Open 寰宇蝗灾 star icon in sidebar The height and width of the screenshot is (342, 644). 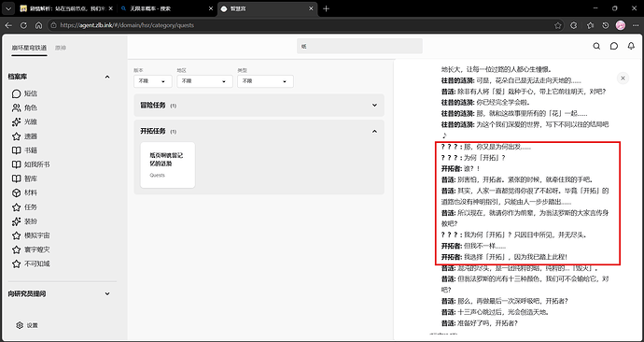16,249
